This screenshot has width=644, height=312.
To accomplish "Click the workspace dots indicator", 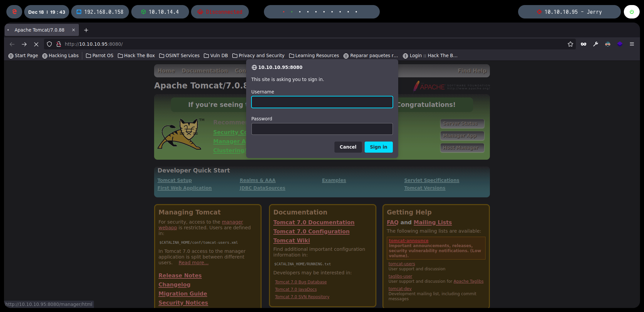I will pyautogui.click(x=322, y=12).
